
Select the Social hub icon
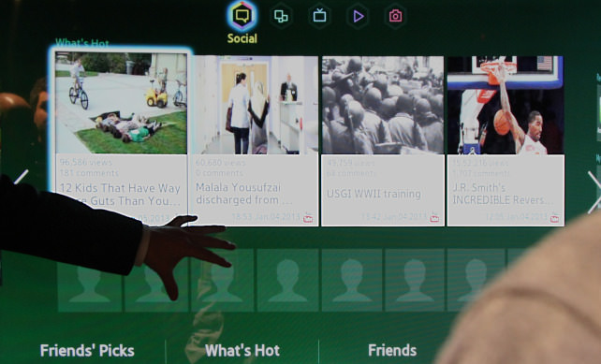(x=242, y=16)
